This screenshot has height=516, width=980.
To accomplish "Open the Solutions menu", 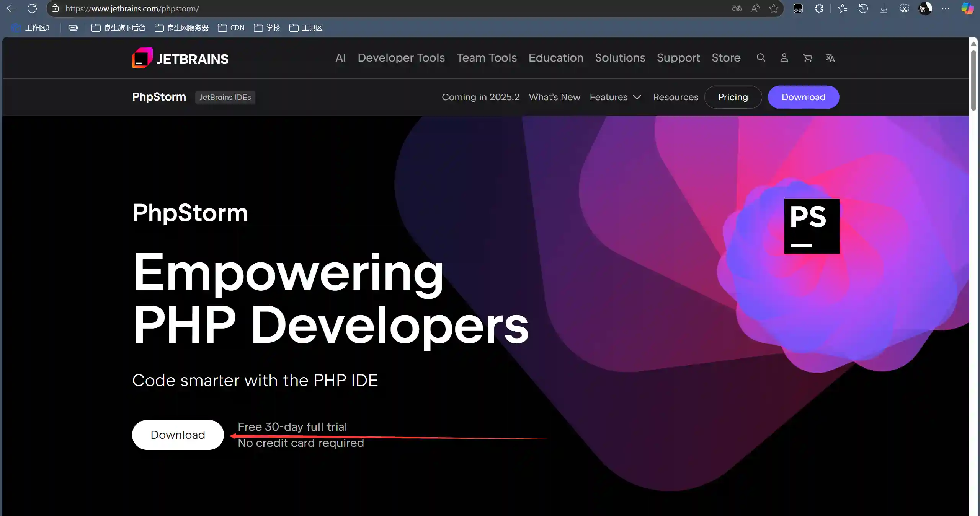I will [x=620, y=58].
